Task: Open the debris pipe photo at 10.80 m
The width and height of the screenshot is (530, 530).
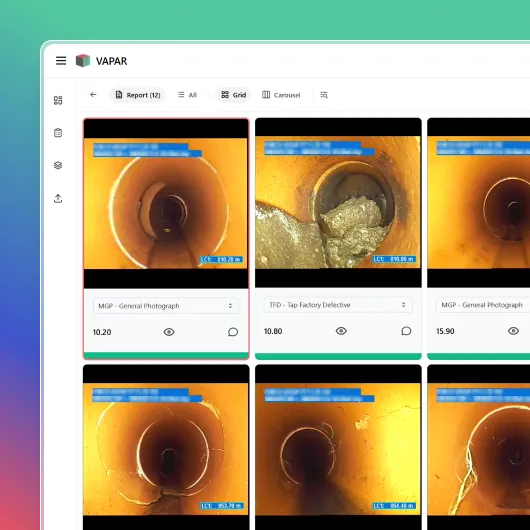Action: [x=338, y=202]
